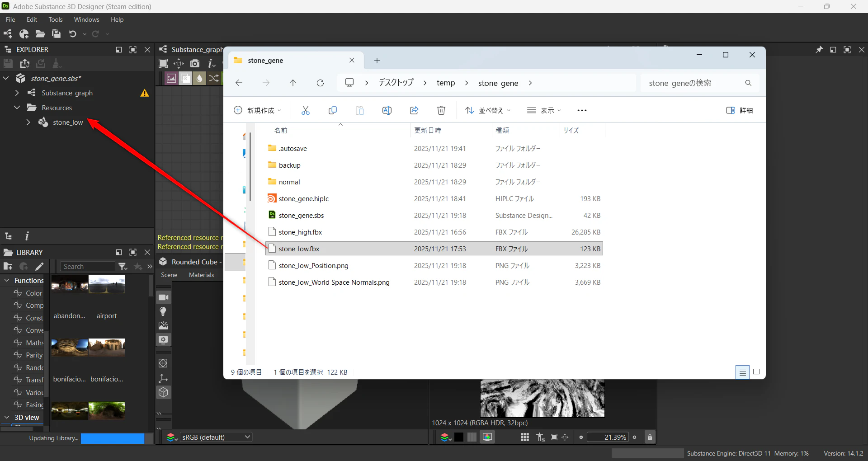Open the Materials menu in 3D view

pos(201,275)
